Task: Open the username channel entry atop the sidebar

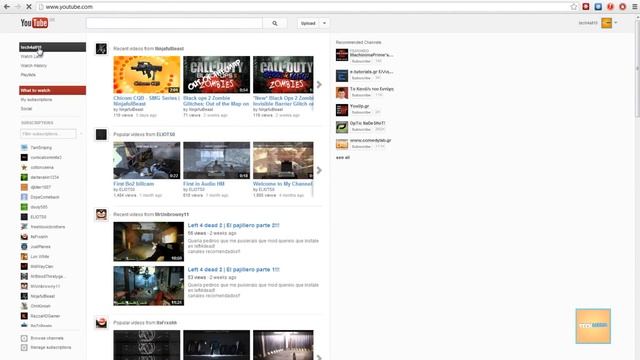Action: point(52,47)
